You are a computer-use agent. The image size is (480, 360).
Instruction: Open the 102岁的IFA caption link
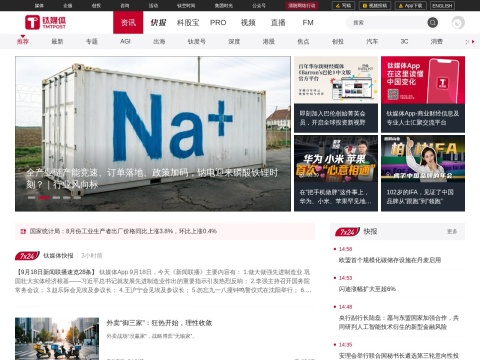pos(420,197)
